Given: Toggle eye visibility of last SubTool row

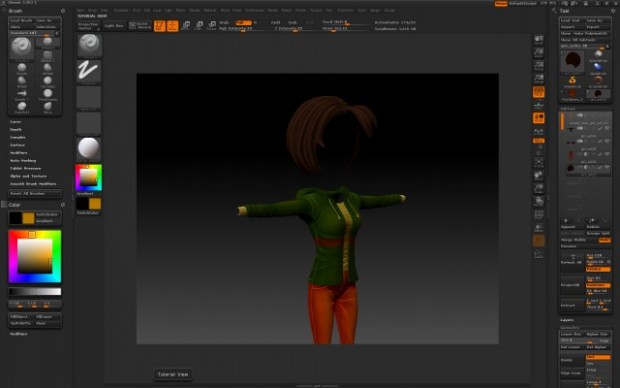Looking at the screenshot, I should click(607, 167).
